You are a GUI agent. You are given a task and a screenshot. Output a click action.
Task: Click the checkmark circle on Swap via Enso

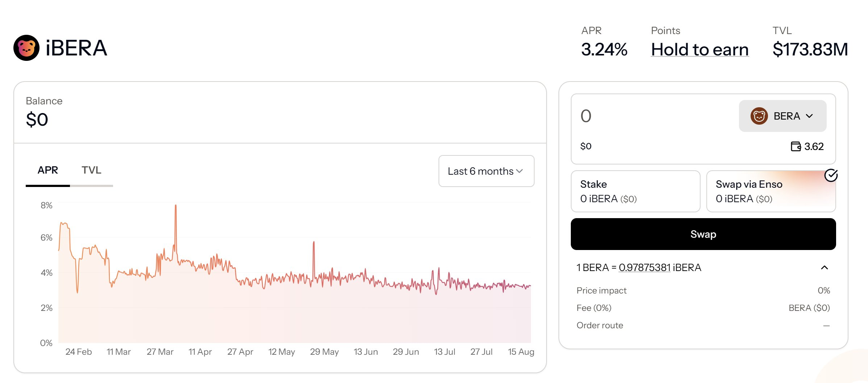831,175
